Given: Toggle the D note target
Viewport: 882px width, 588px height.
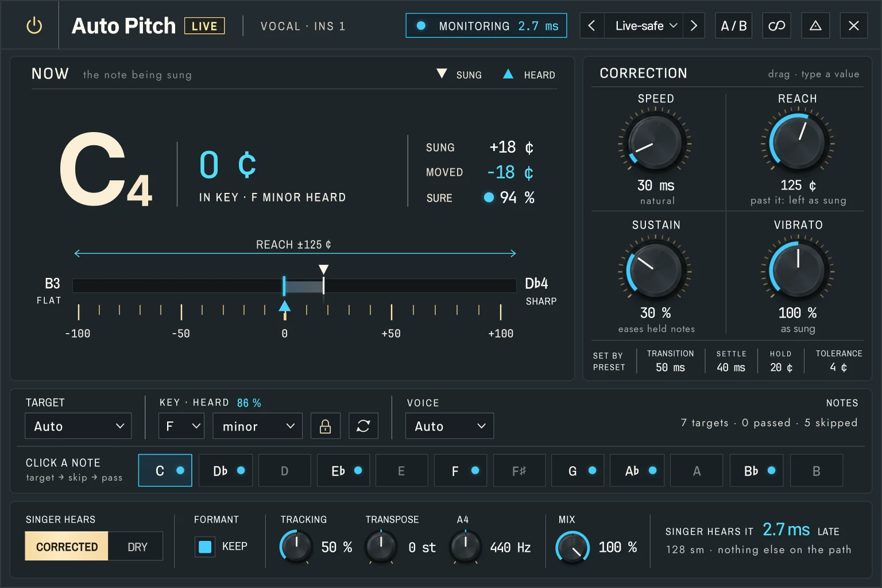Looking at the screenshot, I should pos(285,471).
